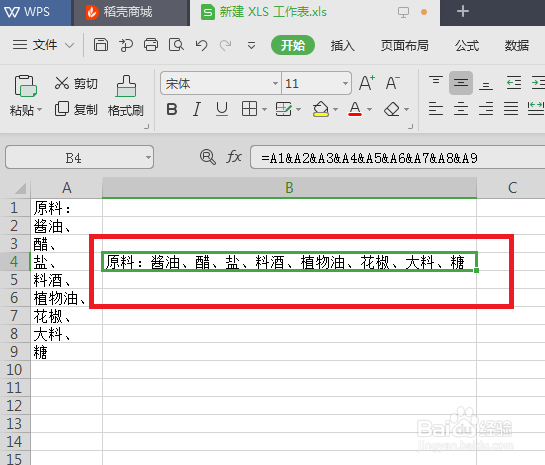The image size is (545, 465).
Task: Select cell A9 containing 糖
Action: click(x=66, y=352)
